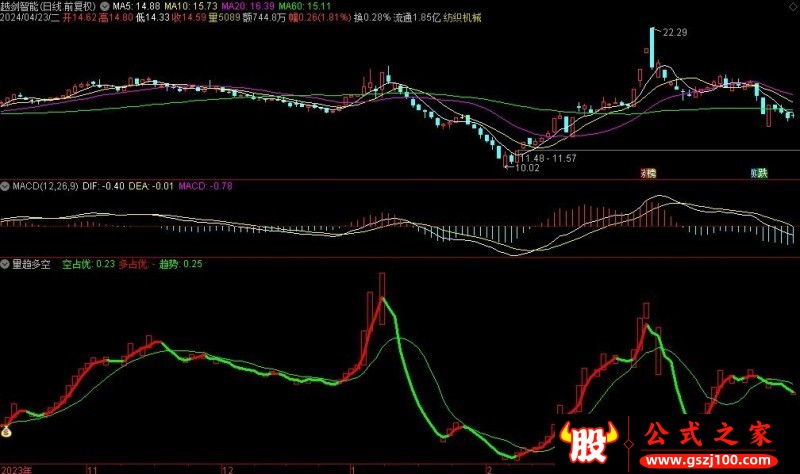
Task: Open the 纺织机械 sector link
Action: coord(462,18)
